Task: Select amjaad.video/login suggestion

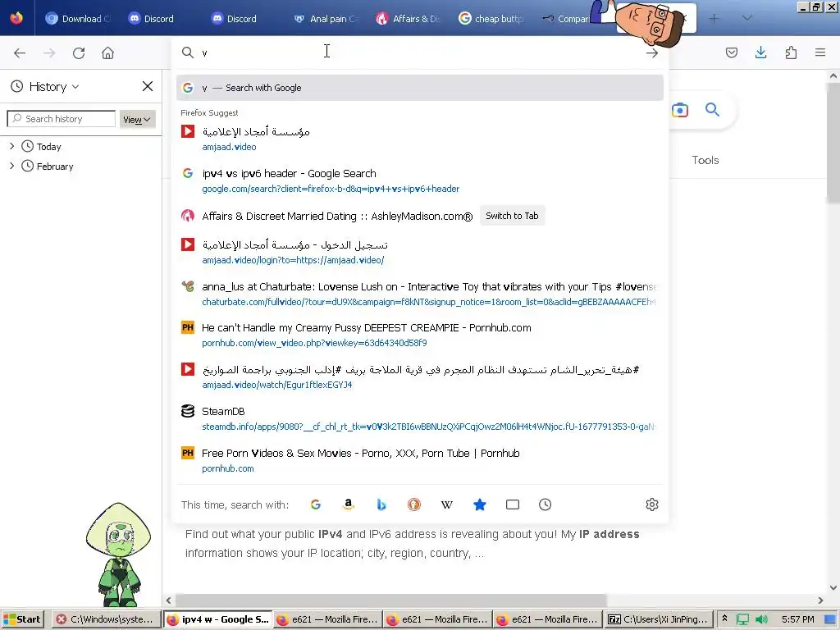Action: (419, 252)
